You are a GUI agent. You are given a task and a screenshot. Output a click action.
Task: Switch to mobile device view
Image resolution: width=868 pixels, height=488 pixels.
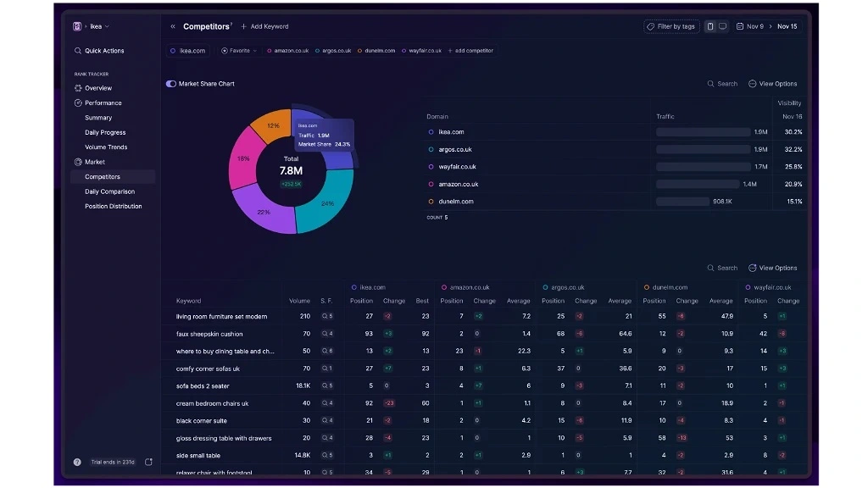[710, 26]
